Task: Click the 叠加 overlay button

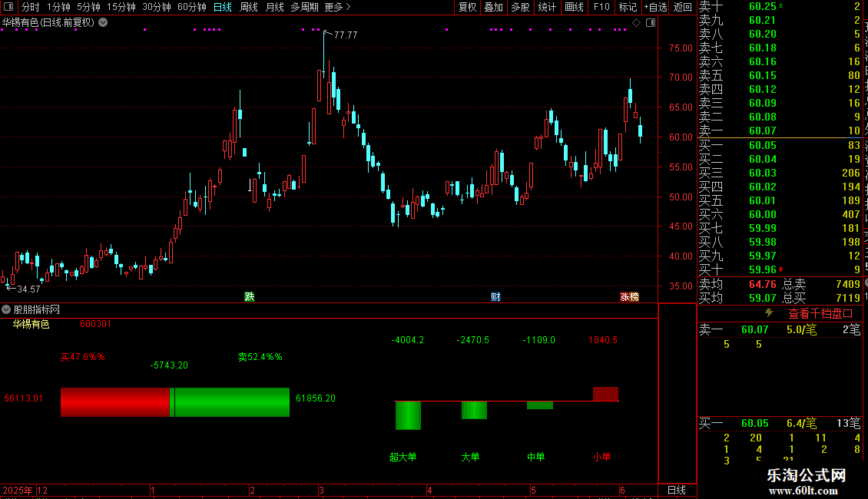Action: tap(494, 7)
